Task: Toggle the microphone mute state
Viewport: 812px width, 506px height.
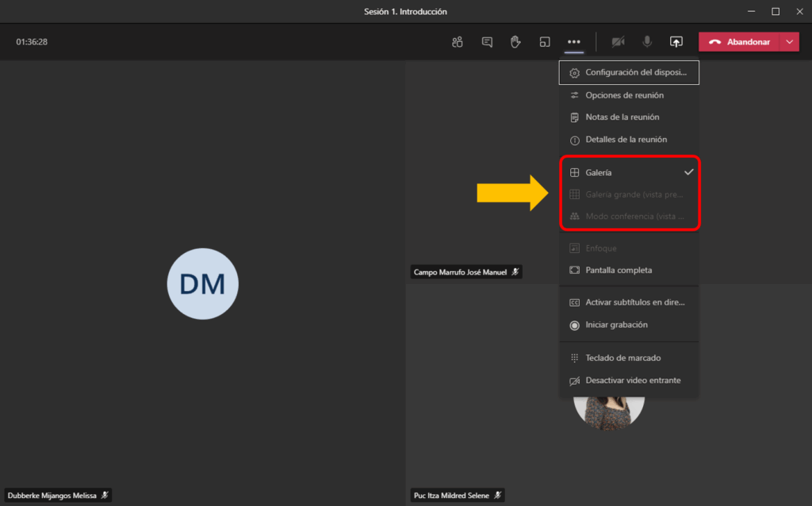Action: click(x=647, y=42)
